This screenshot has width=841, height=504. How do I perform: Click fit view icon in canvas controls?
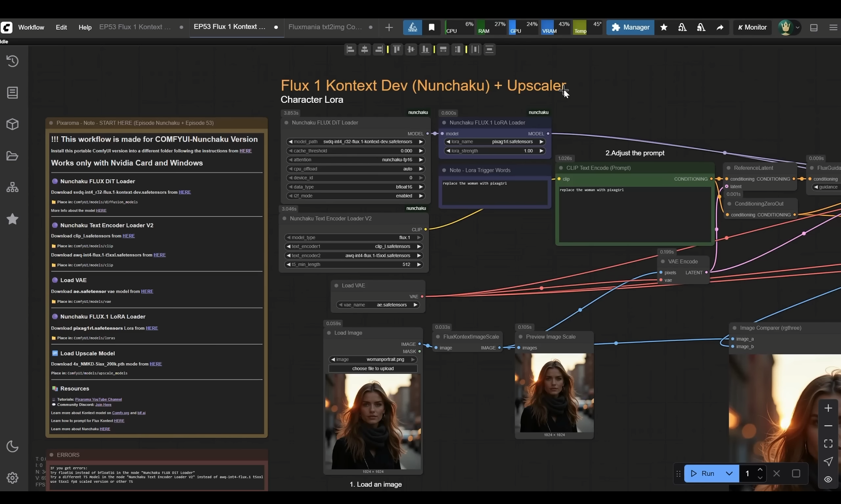828,444
